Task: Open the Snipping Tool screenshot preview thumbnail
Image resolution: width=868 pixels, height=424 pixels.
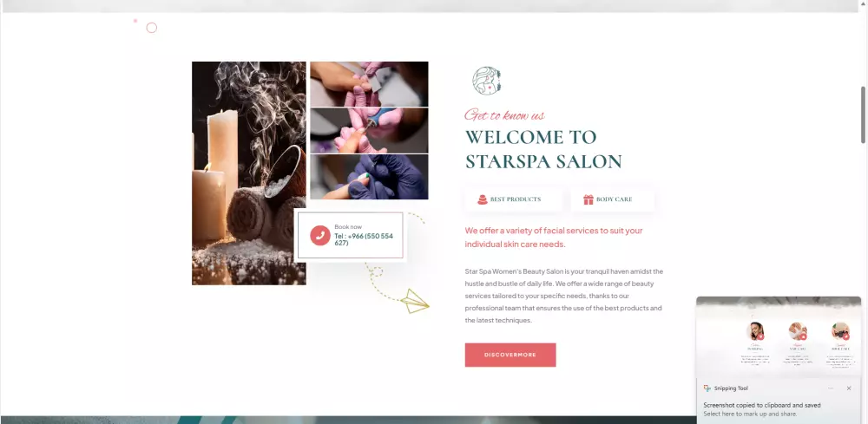Action: click(x=779, y=336)
